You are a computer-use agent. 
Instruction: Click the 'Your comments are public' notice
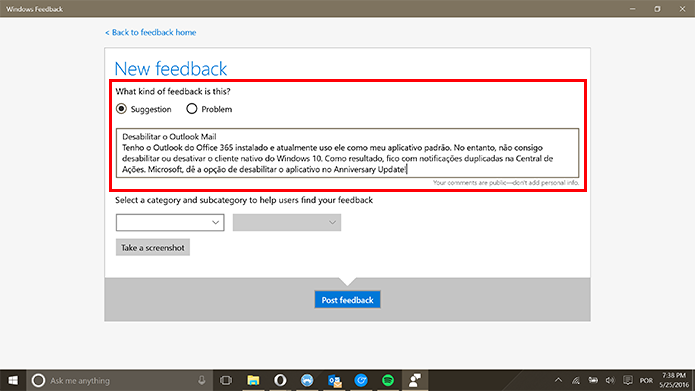coord(506,183)
